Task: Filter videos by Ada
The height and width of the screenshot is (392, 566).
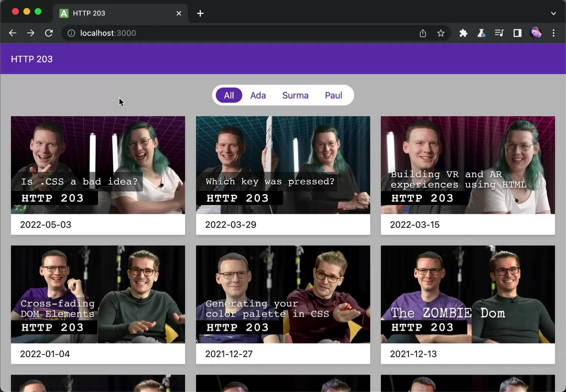Action: tap(258, 95)
